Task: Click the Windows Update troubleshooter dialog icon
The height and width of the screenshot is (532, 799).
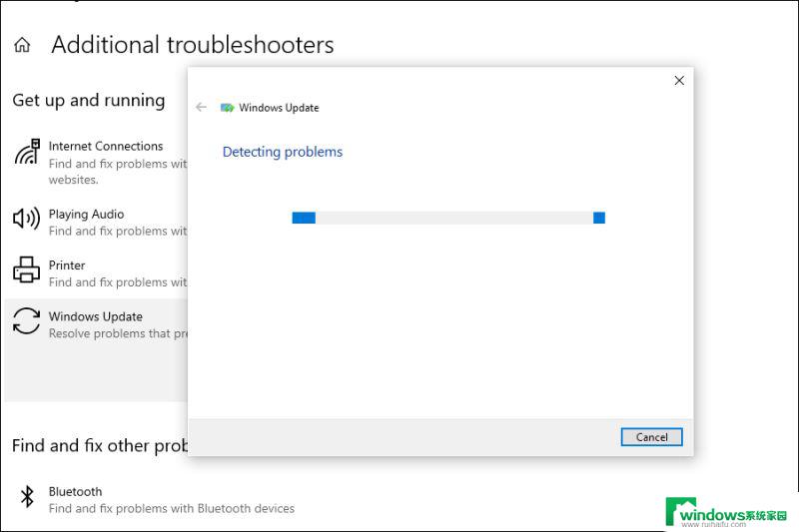Action: pos(227,108)
